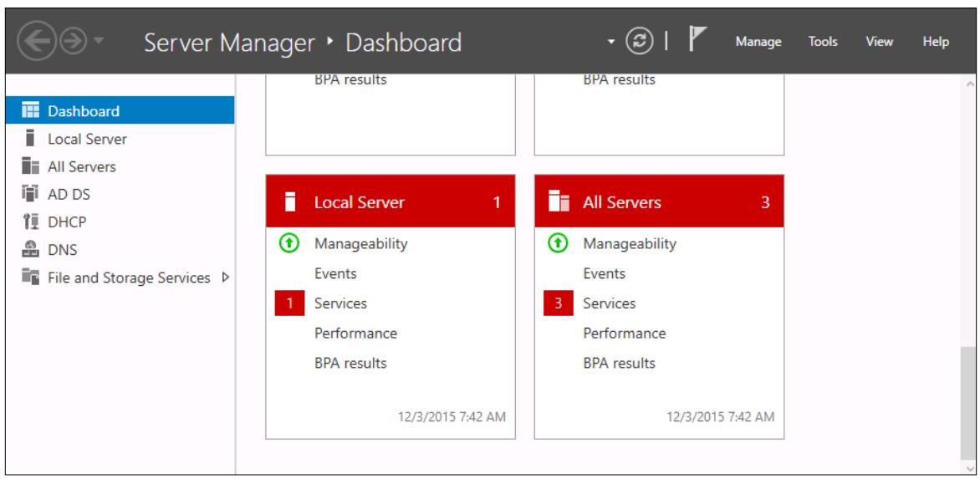The height and width of the screenshot is (479, 980).
Task: Refresh the Server Manager dashboard
Action: click(x=640, y=42)
